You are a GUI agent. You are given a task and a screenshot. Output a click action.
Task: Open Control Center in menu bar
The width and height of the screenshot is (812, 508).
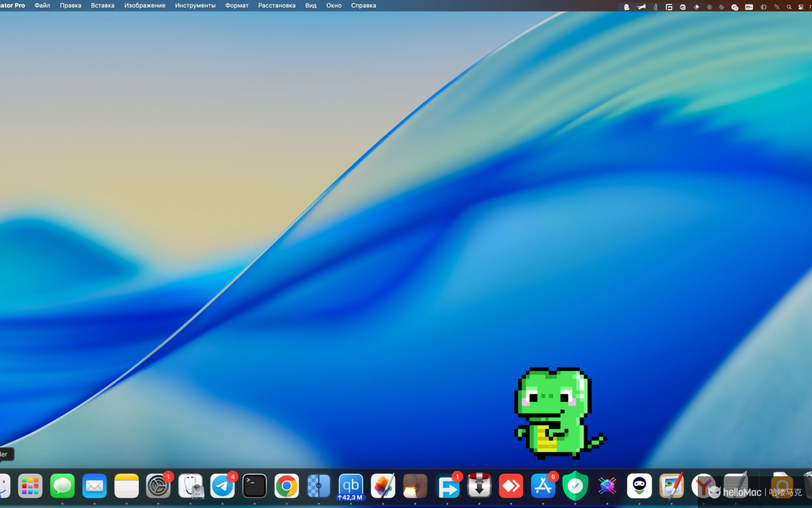point(801,7)
